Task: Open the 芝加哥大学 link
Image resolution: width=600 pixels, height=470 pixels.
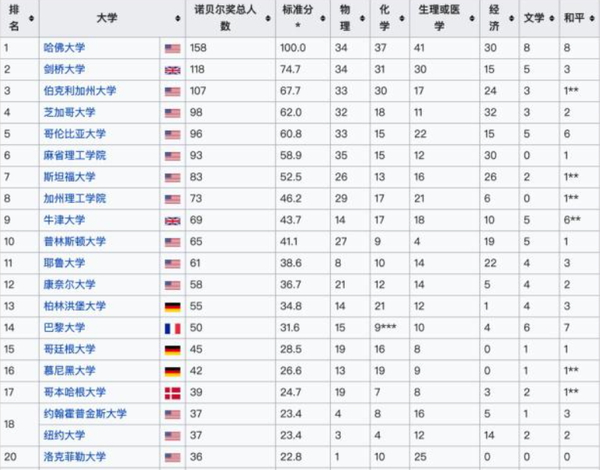Action: coord(69,112)
